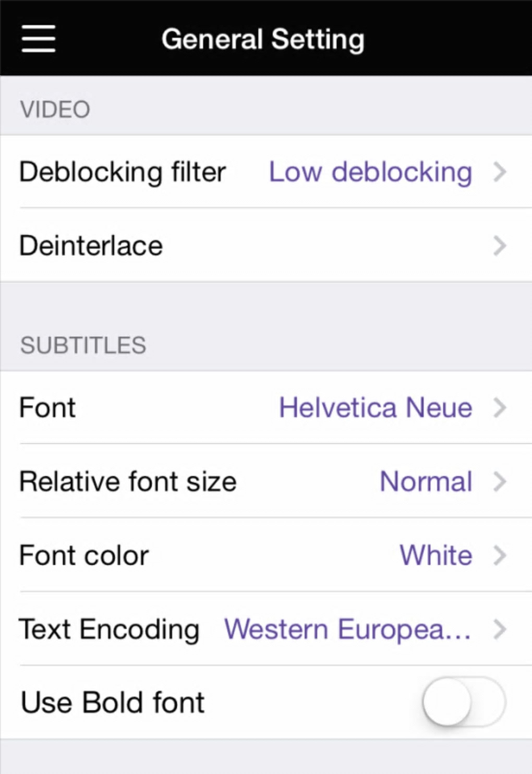Tap the Deinterlace chevron arrow
The height and width of the screenshot is (774, 532).
pos(500,245)
